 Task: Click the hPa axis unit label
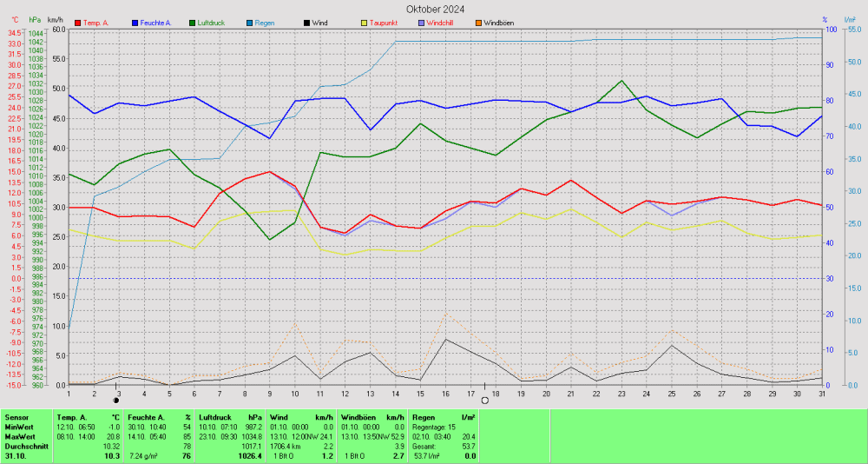[35, 19]
